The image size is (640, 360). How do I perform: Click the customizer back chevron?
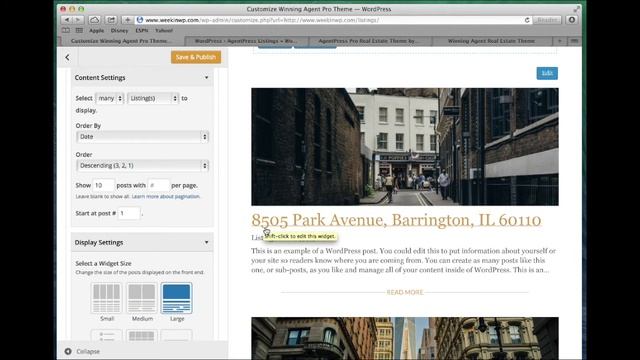coord(67,58)
